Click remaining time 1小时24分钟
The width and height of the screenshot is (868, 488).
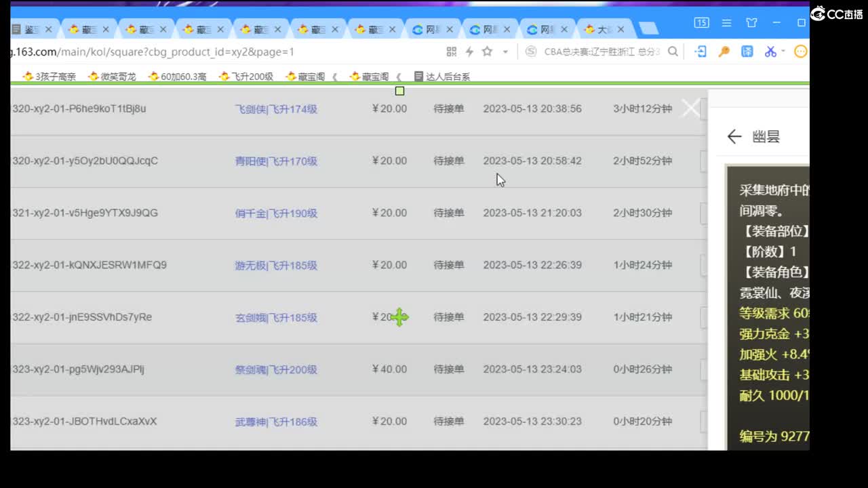click(x=642, y=265)
